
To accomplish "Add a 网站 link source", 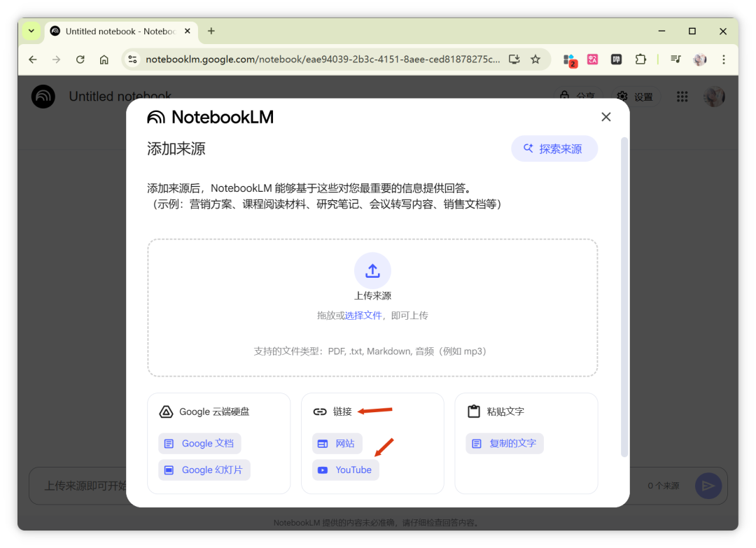I will click(337, 444).
